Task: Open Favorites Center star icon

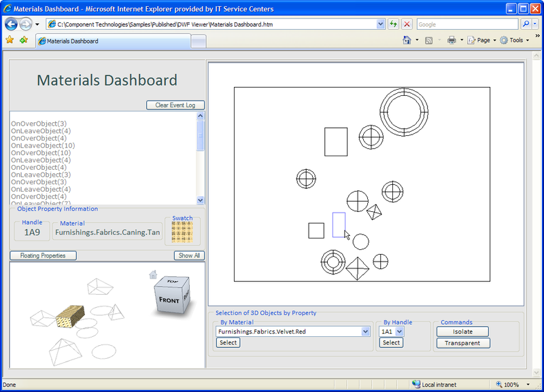Action: point(10,40)
